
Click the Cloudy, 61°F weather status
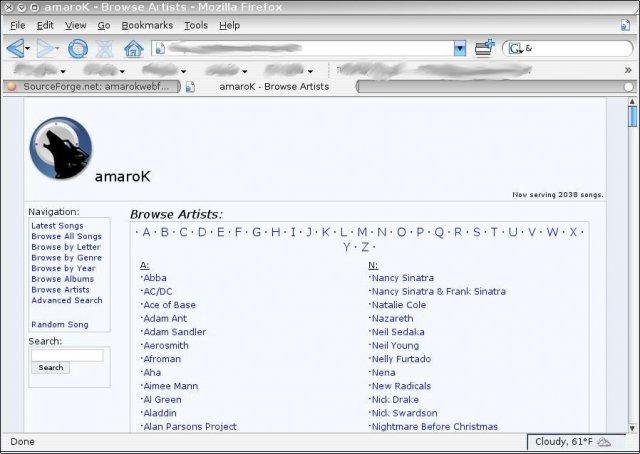[564, 442]
